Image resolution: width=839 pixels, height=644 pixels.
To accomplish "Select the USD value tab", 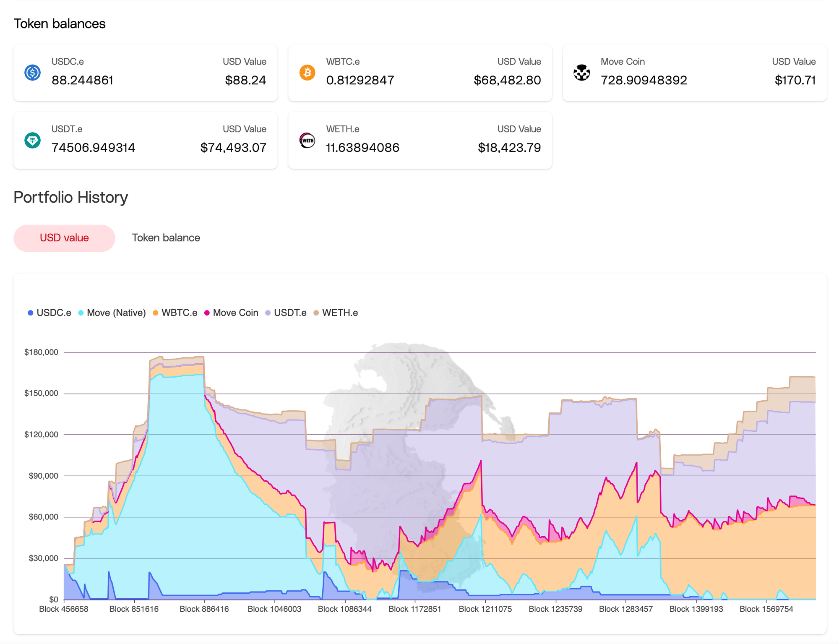I will pyautogui.click(x=64, y=238).
